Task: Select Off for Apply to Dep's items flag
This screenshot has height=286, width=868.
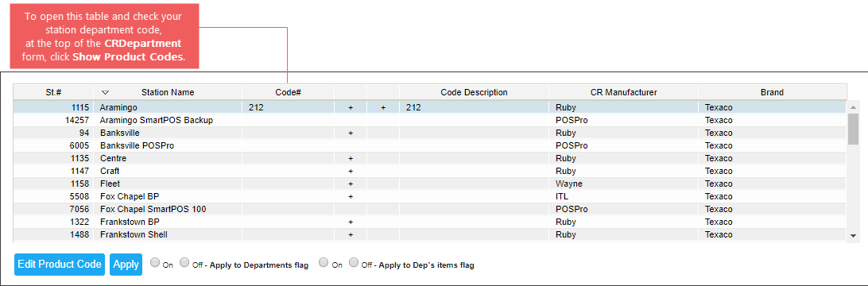Action: 354,262
